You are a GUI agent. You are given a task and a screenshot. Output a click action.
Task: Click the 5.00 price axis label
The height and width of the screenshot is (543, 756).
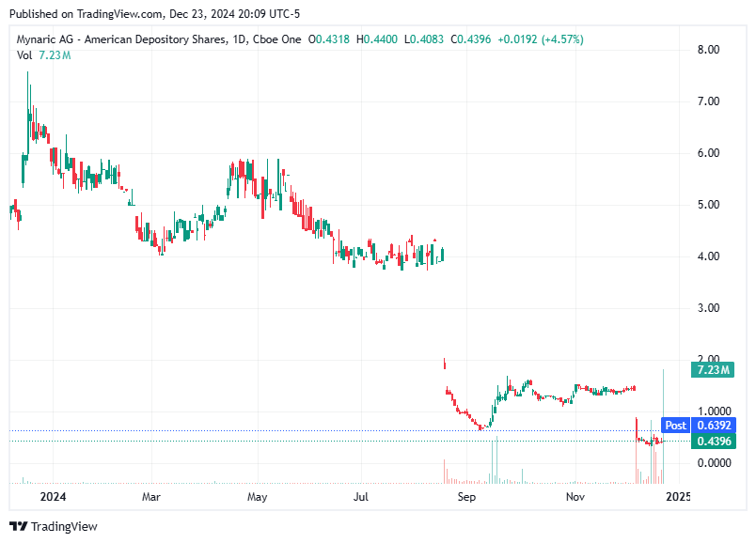pyautogui.click(x=708, y=205)
